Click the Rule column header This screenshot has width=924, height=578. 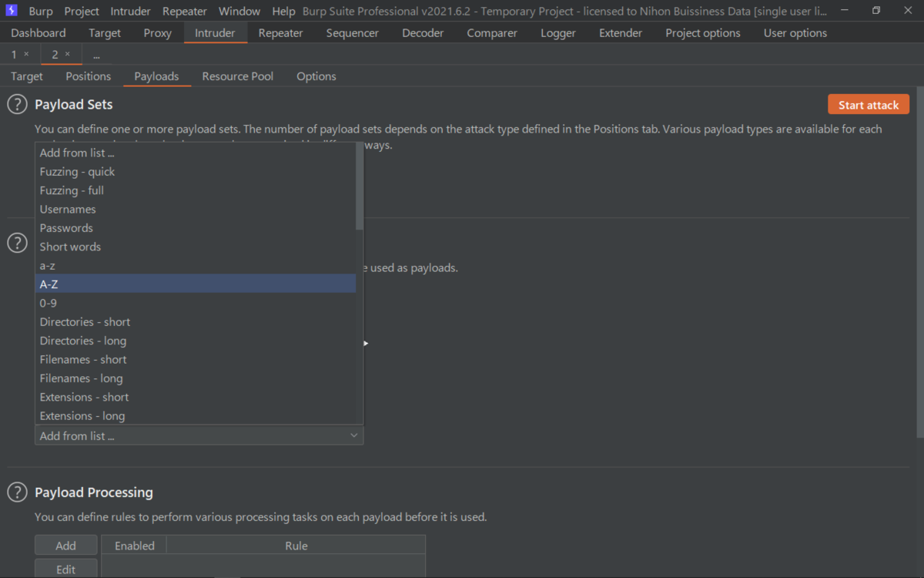click(x=296, y=546)
